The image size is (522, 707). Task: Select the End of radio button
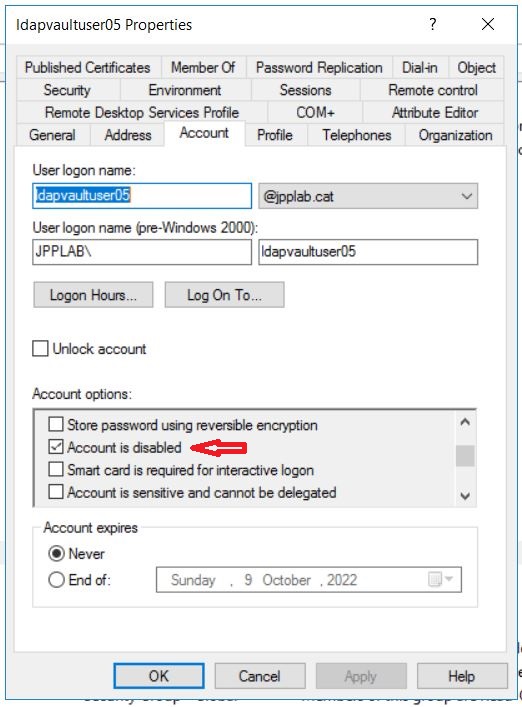pyautogui.click(x=56, y=579)
